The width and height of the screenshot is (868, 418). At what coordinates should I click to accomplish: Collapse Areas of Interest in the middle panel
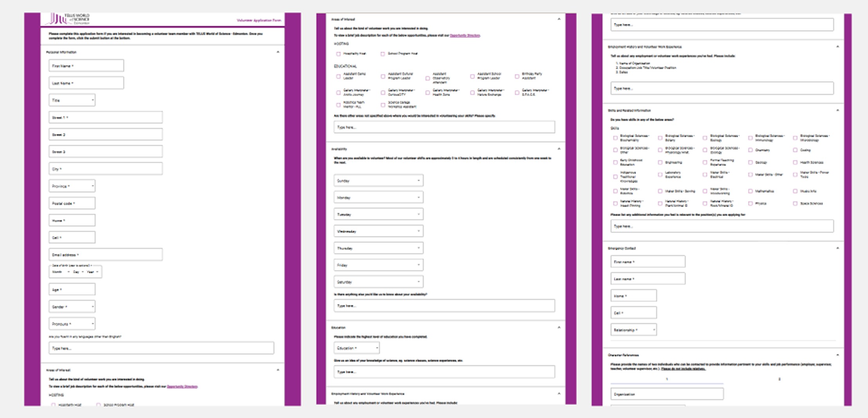[559, 19]
